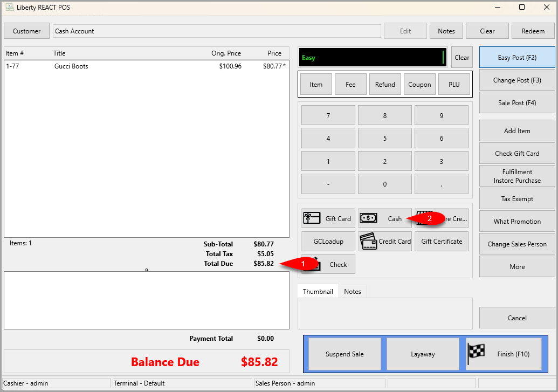
Task: Click the disabled Edit button
Action: tap(405, 31)
